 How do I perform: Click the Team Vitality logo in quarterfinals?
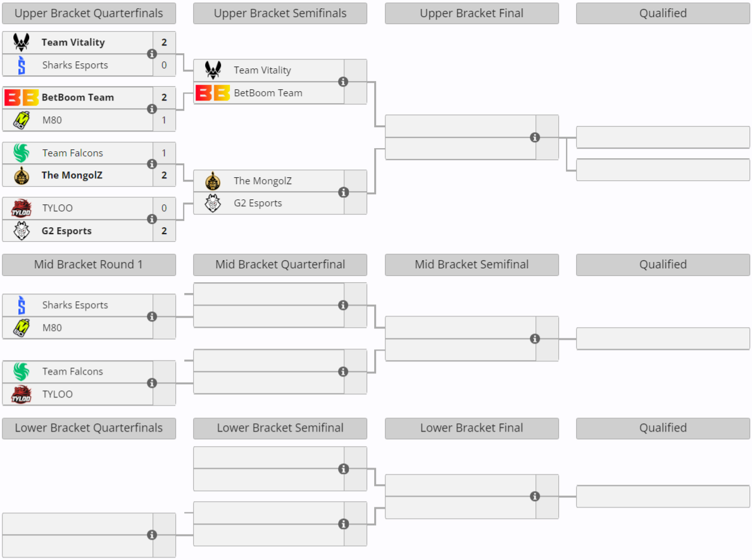click(22, 42)
